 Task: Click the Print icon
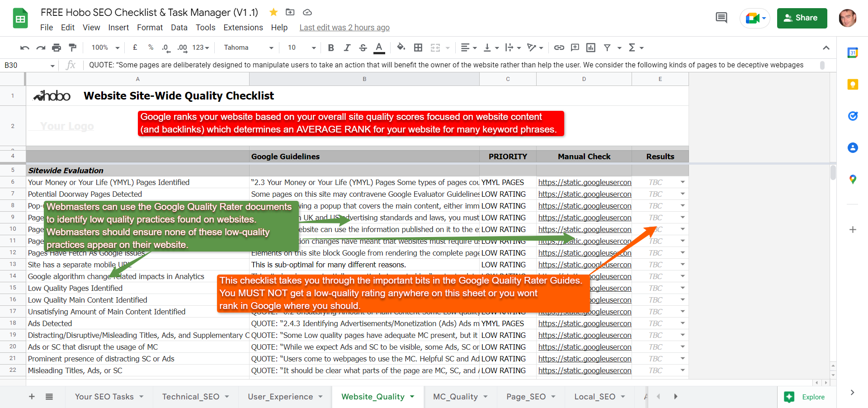pos(57,47)
